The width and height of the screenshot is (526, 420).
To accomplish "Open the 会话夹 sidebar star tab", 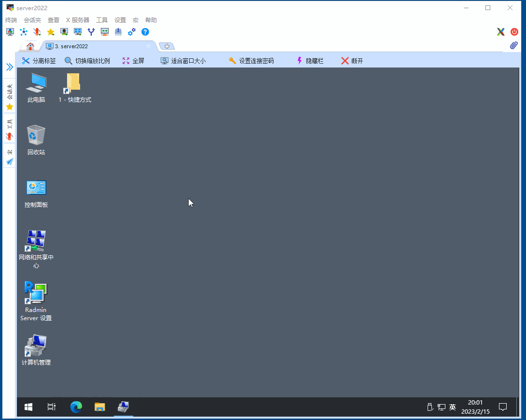I will (9, 96).
